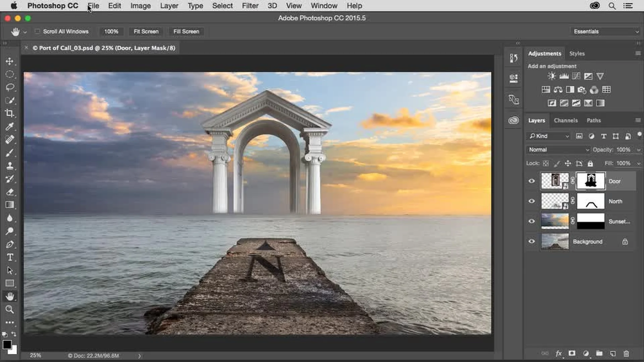Select the Quick Selection tool

9,100
